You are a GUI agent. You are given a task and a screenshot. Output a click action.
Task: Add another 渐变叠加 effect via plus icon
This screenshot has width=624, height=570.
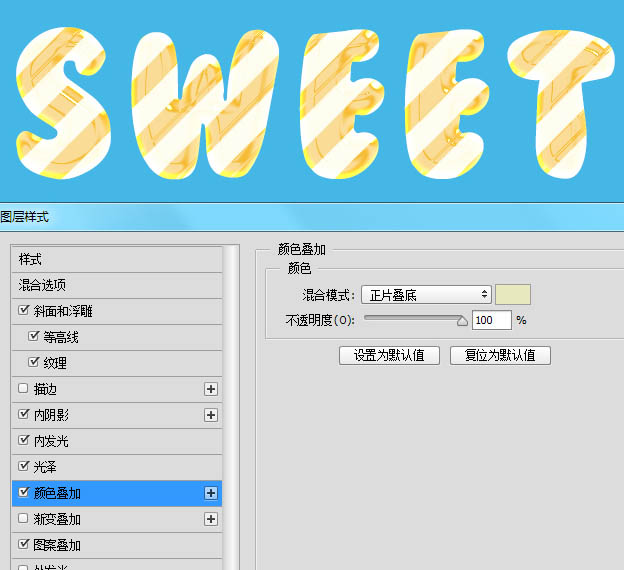point(211,519)
